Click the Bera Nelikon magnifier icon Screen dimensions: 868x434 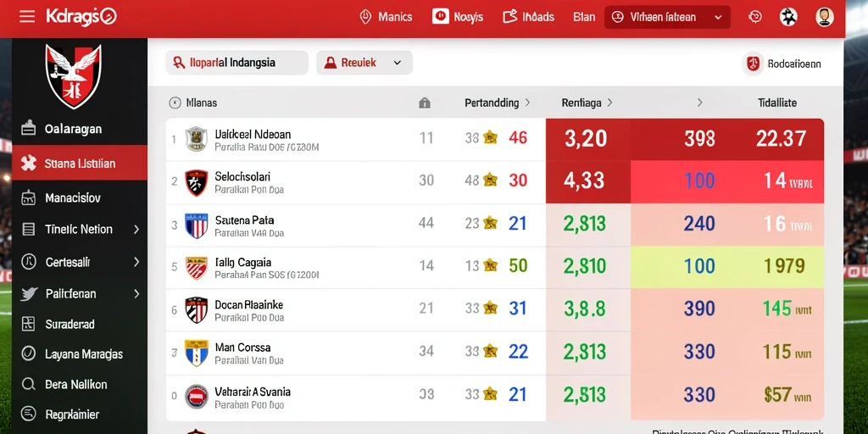pos(28,384)
